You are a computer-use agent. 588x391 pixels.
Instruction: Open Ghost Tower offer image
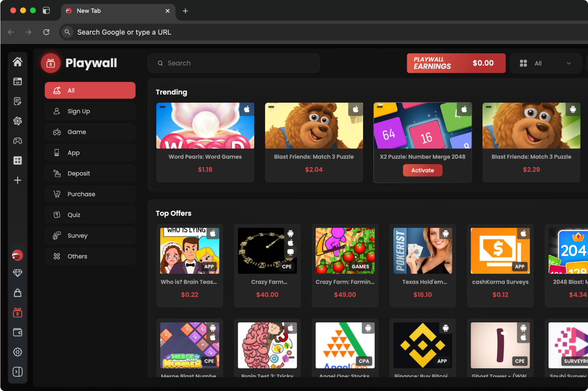point(500,345)
